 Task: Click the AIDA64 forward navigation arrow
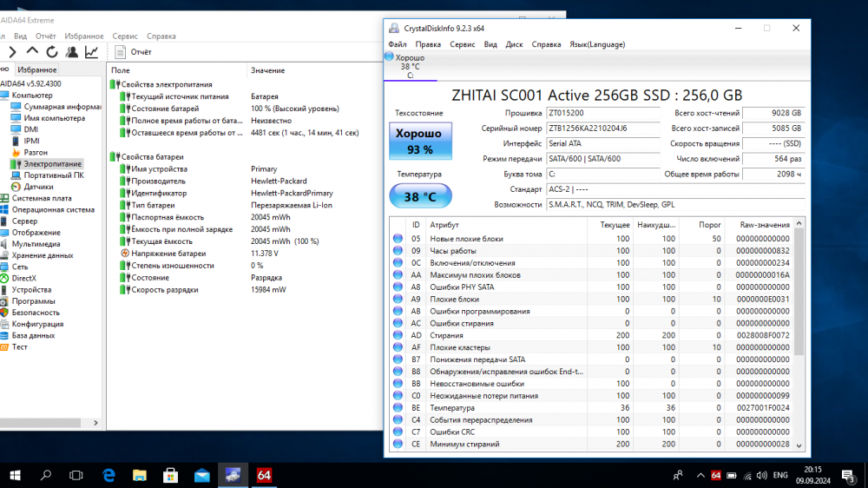coord(12,52)
